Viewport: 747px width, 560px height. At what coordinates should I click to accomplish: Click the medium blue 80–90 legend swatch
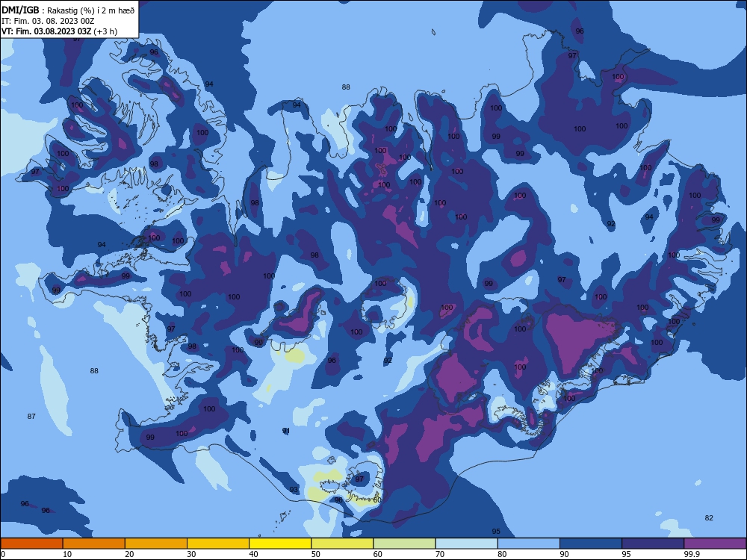point(529,544)
